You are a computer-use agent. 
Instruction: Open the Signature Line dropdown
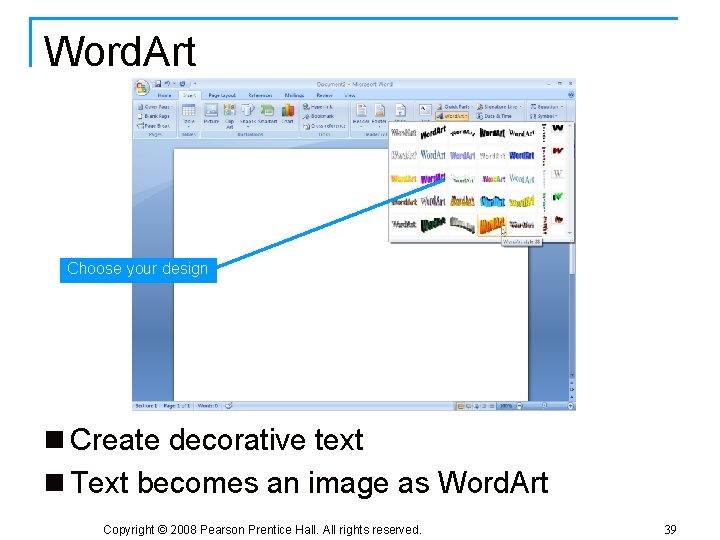[x=499, y=107]
